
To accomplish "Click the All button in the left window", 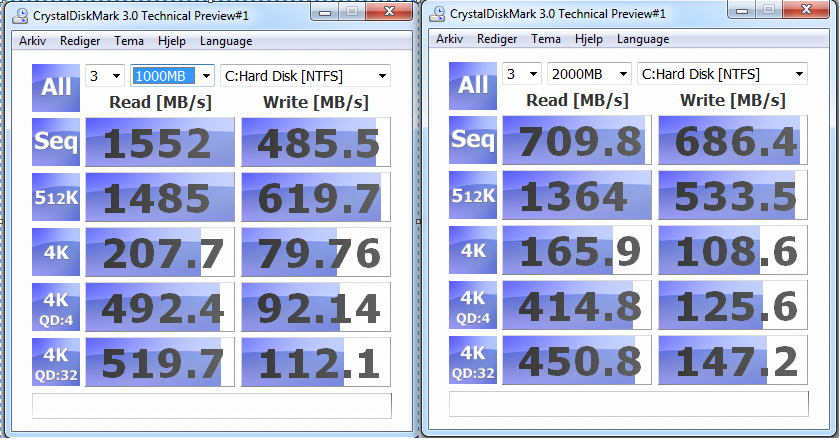I will (x=56, y=88).
